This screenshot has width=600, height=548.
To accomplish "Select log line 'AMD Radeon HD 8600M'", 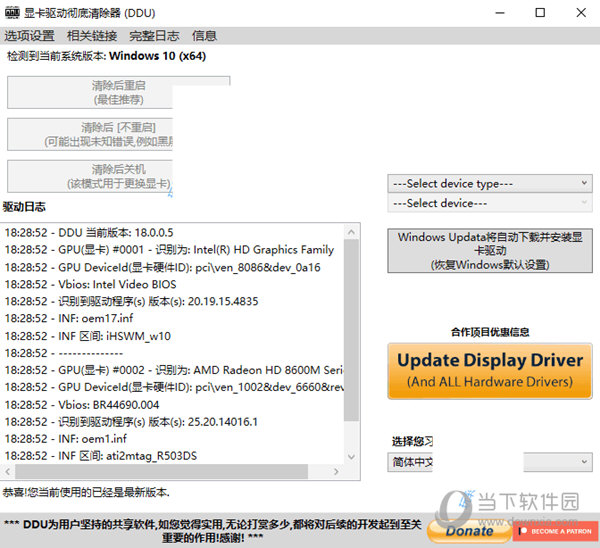I will tap(174, 370).
